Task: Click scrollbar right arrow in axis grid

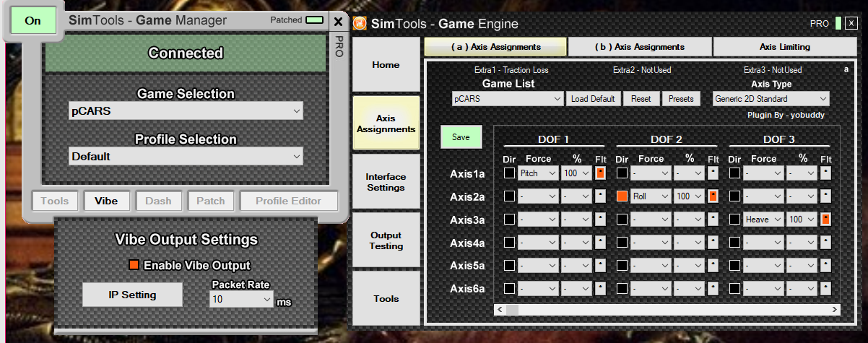Action: (836, 309)
